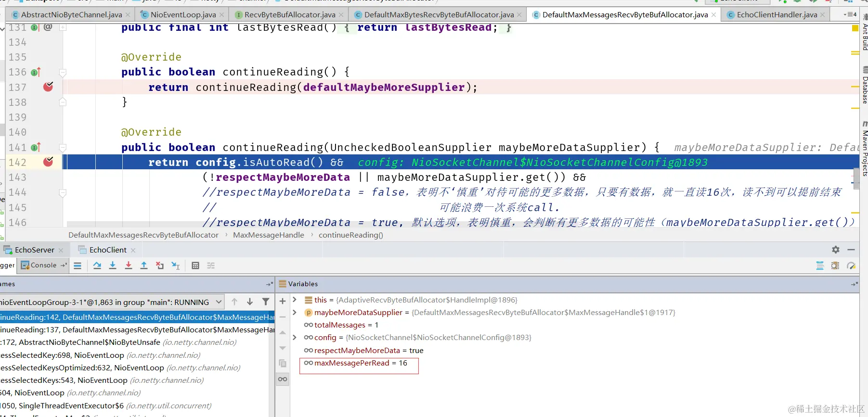The height and width of the screenshot is (417, 868).
Task: Click the Show Execution Point icon
Action: 78,265
